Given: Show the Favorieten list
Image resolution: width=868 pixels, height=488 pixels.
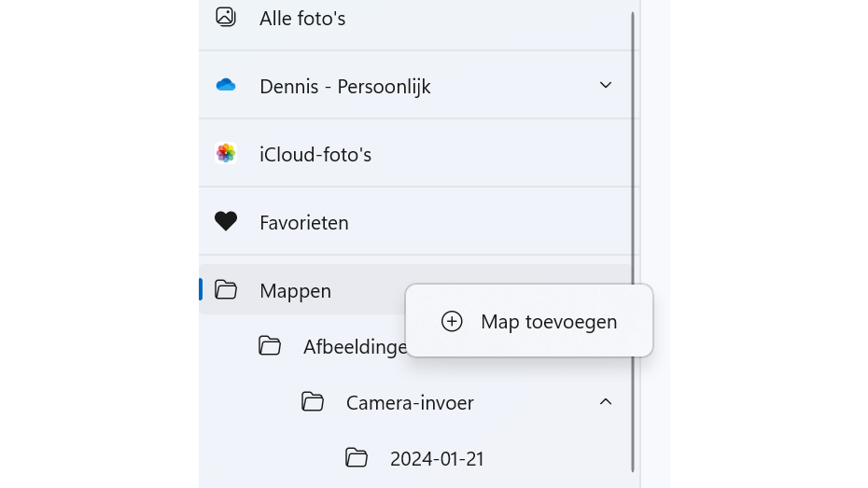Looking at the screenshot, I should click(304, 223).
